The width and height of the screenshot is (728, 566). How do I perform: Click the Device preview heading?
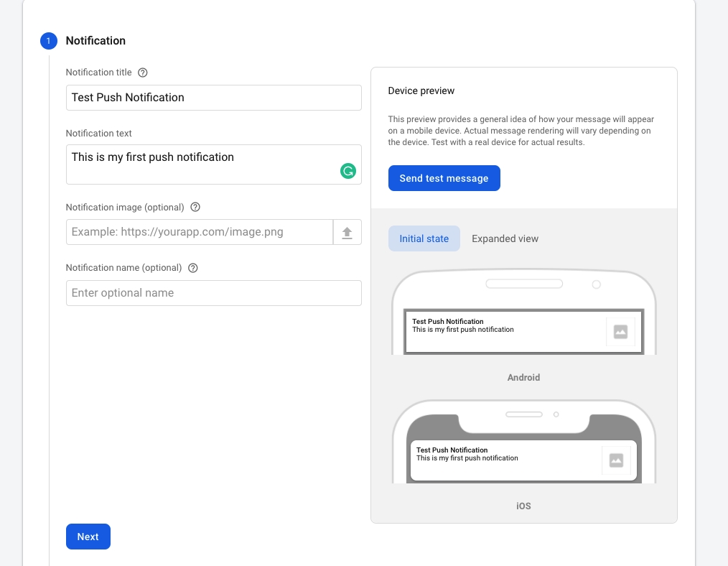[x=421, y=91]
